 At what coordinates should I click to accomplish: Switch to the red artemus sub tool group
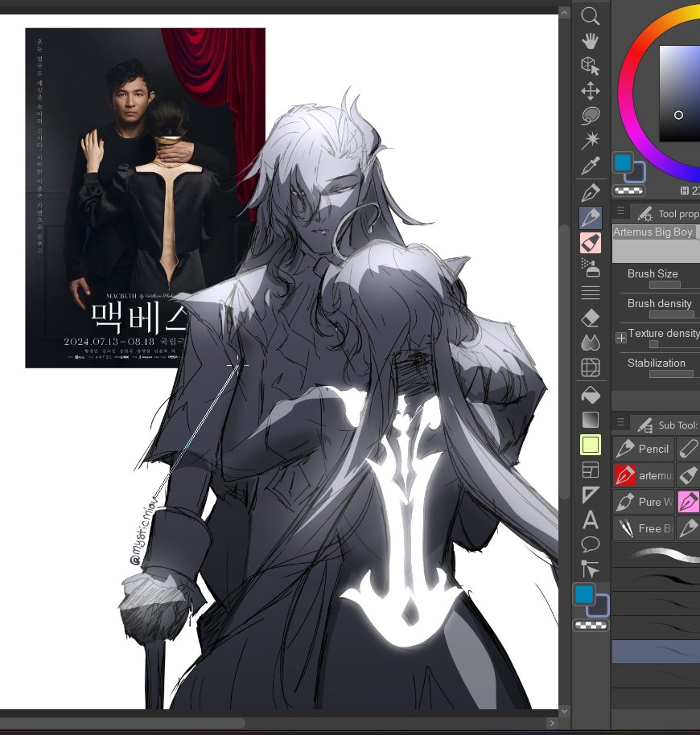click(643, 475)
